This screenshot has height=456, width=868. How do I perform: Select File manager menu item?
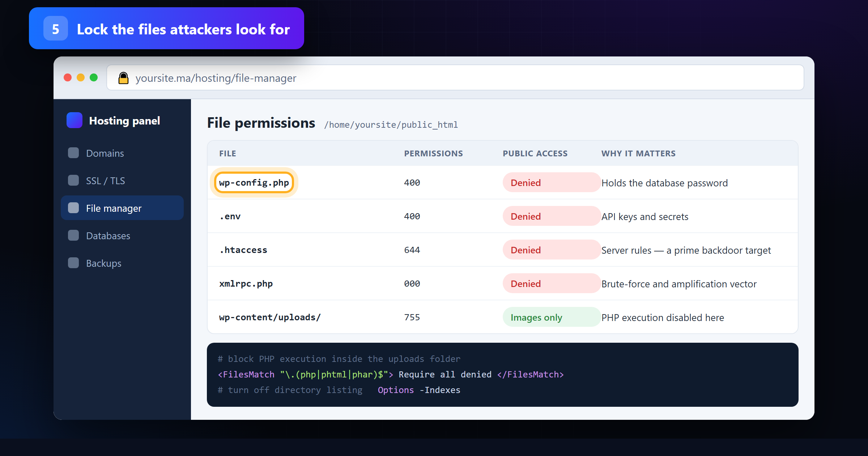(122, 208)
